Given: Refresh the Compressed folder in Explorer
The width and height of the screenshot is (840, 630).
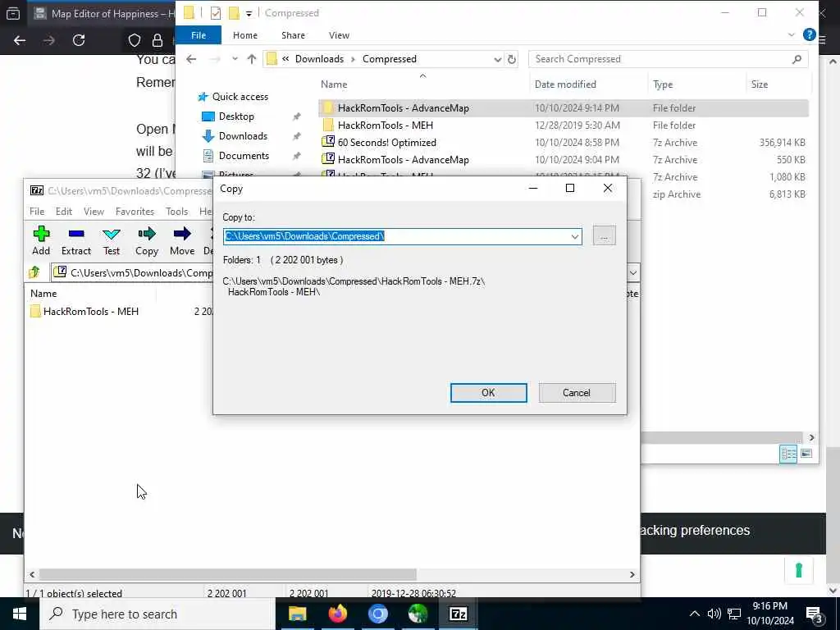Looking at the screenshot, I should pos(512,59).
